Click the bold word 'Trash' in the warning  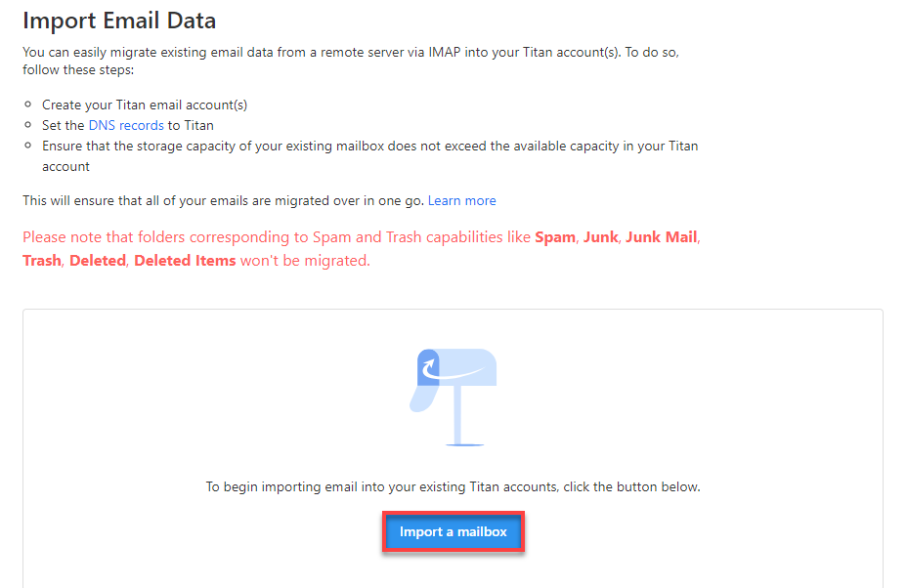pos(41,260)
